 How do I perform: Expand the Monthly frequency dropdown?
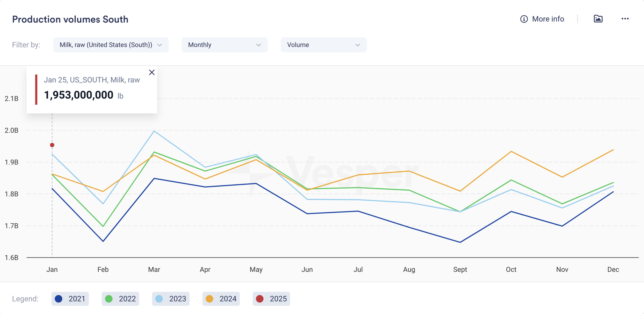[x=224, y=45]
